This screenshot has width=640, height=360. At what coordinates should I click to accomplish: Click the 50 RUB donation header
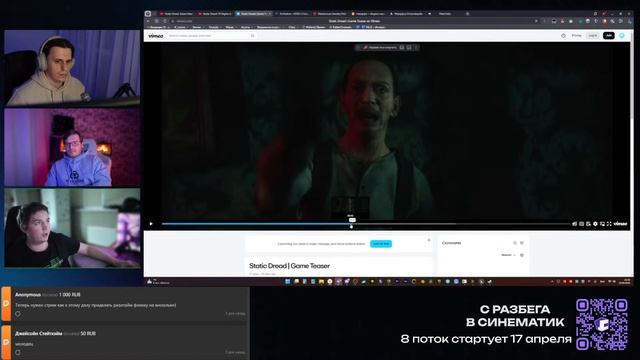coord(56,333)
